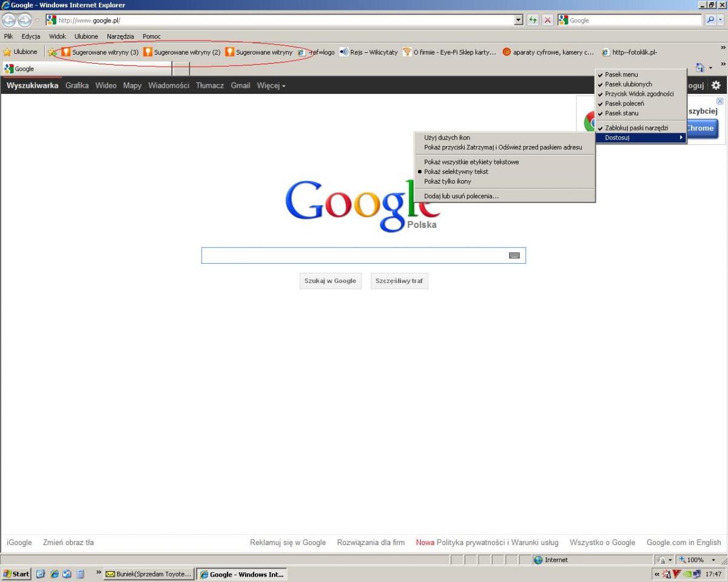Click the green Refresh arrows icon
This screenshot has height=582, width=728.
(x=533, y=20)
